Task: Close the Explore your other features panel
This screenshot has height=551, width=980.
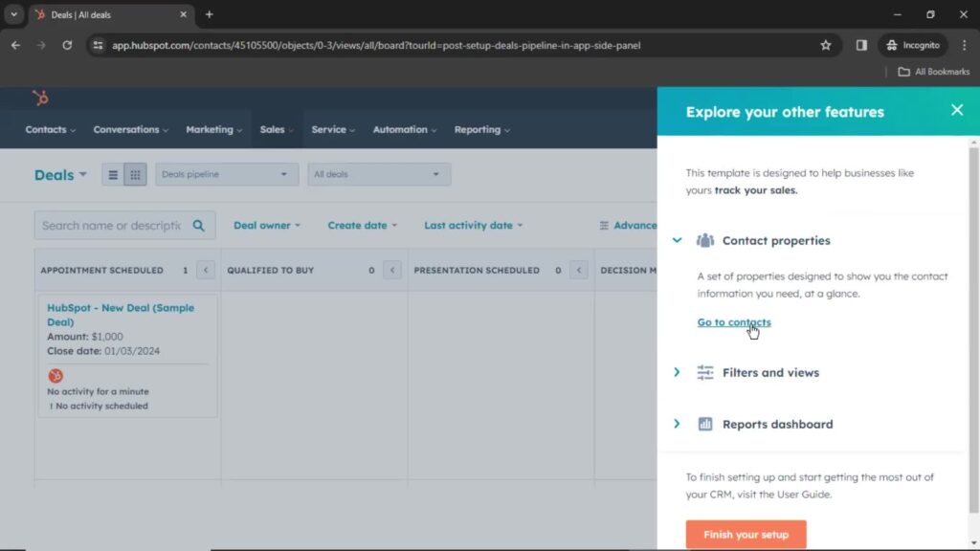Action: (x=957, y=111)
